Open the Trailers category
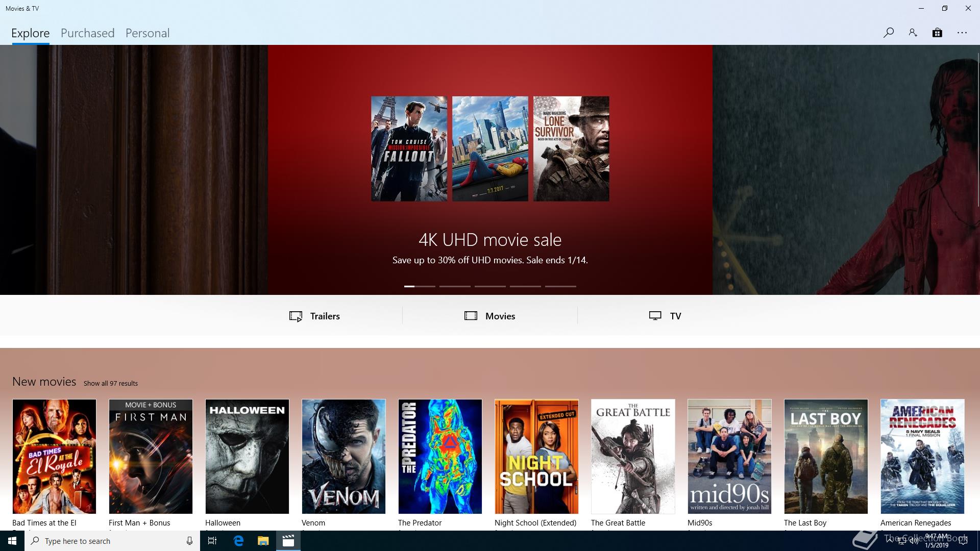 coord(314,316)
